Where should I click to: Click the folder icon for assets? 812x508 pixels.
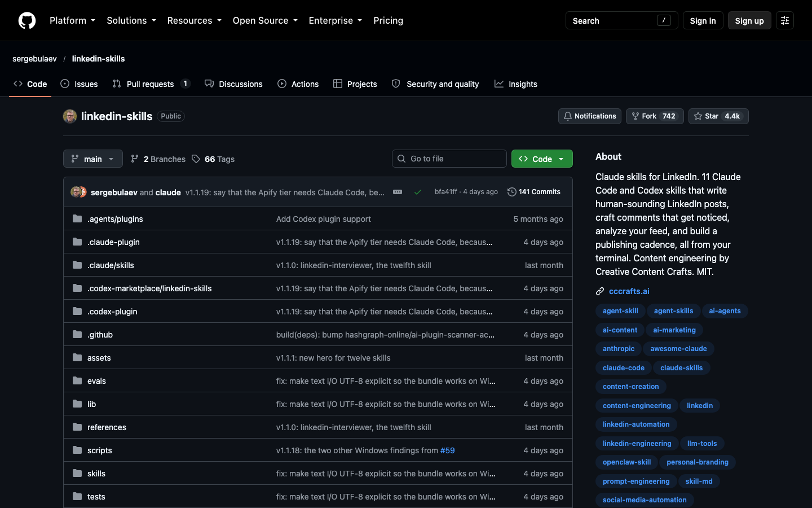[77, 357]
